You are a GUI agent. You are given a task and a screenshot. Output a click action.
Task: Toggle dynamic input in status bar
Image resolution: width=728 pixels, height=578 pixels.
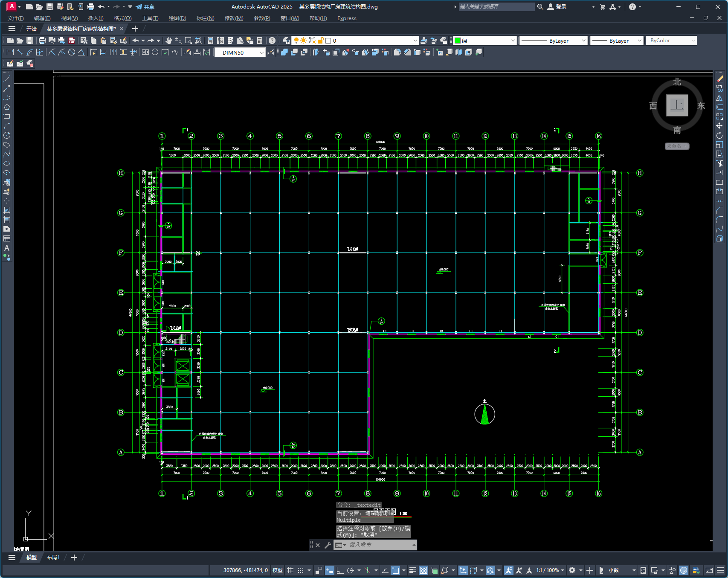pos(329,570)
